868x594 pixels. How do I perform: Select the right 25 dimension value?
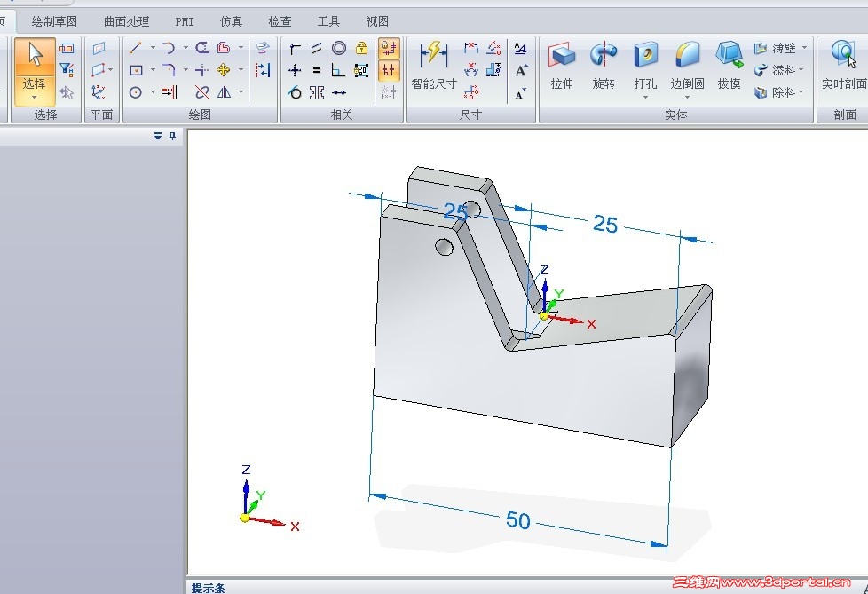[x=605, y=225]
